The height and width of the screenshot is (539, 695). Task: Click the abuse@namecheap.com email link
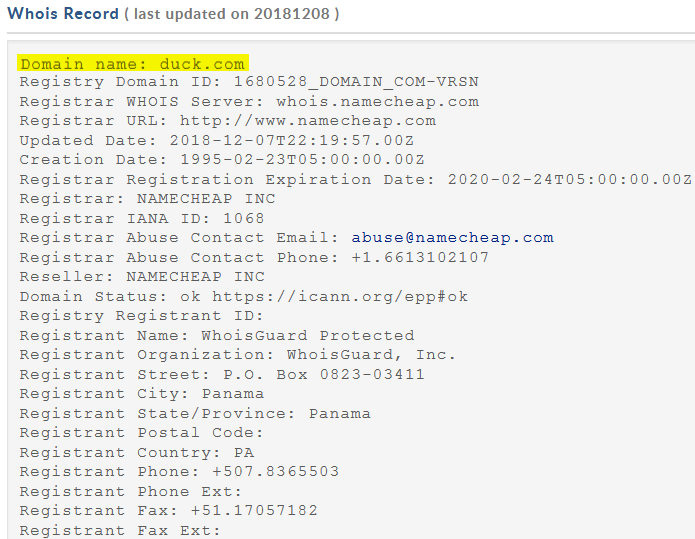[452, 238]
